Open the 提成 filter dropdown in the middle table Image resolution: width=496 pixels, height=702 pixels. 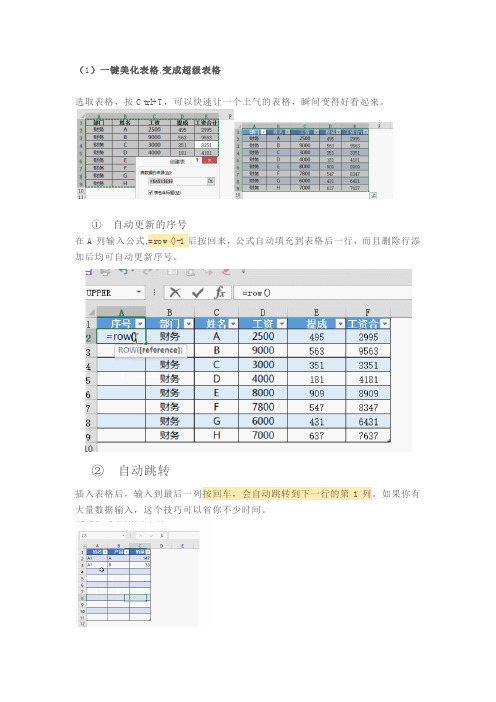coord(340,323)
